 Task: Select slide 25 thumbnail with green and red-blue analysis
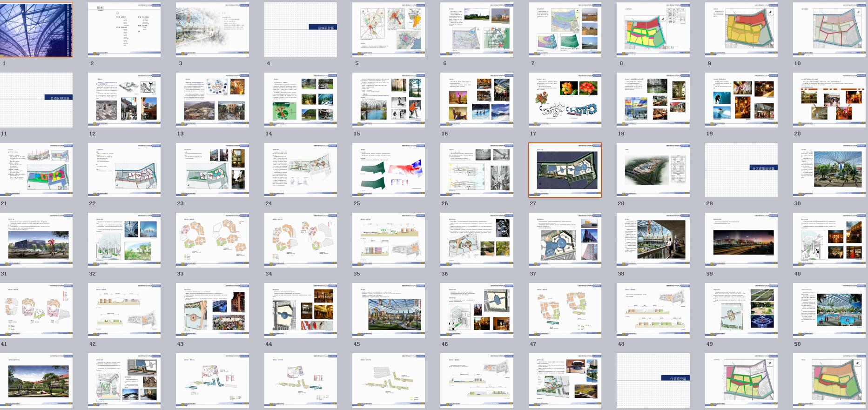pyautogui.click(x=389, y=170)
